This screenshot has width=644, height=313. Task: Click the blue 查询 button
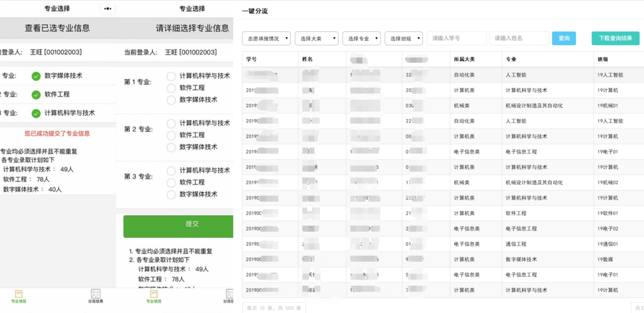564,38
